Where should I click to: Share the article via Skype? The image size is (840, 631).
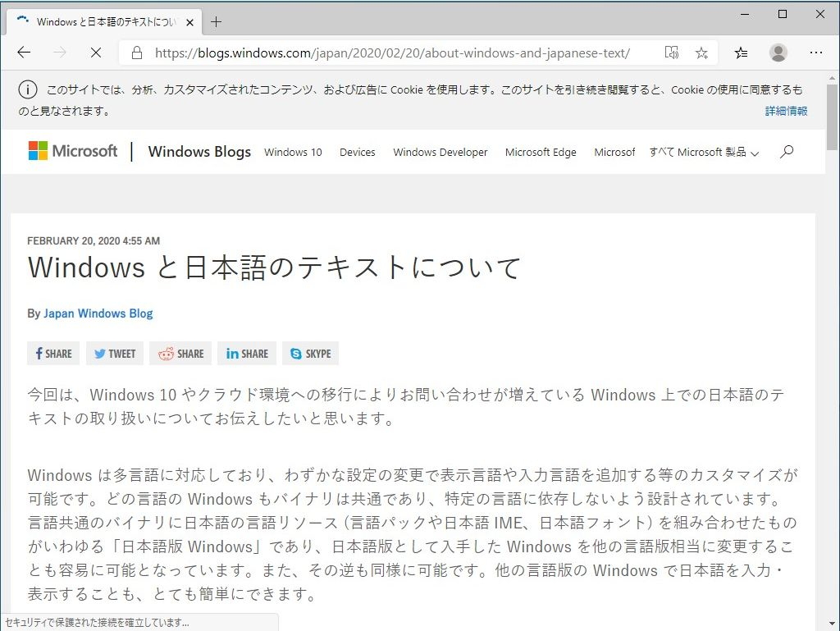(311, 354)
